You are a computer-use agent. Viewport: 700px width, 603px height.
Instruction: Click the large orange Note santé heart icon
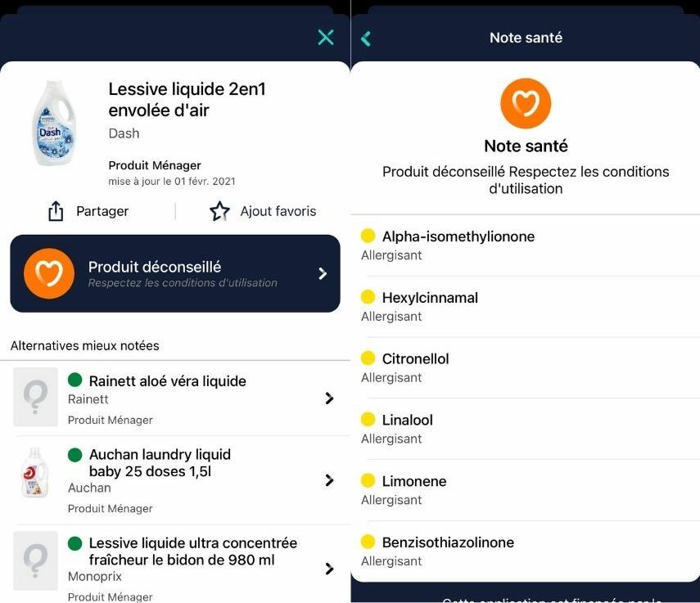526,103
